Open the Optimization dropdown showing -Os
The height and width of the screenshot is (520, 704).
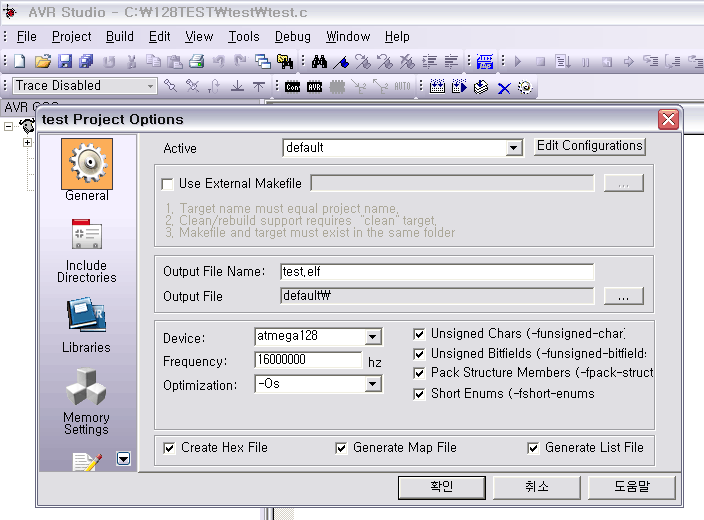(x=373, y=384)
